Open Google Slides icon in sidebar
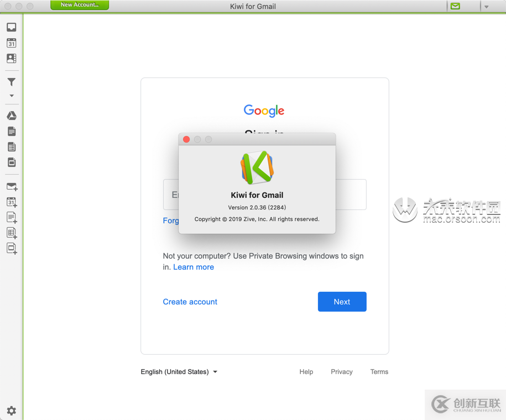Image resolution: width=506 pixels, height=420 pixels. pos(12,162)
